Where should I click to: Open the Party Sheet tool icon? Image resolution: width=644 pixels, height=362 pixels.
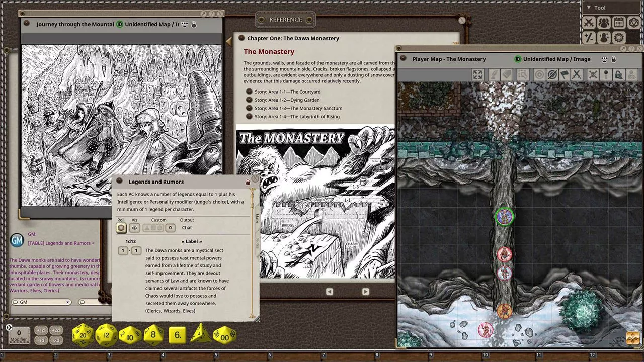(604, 23)
